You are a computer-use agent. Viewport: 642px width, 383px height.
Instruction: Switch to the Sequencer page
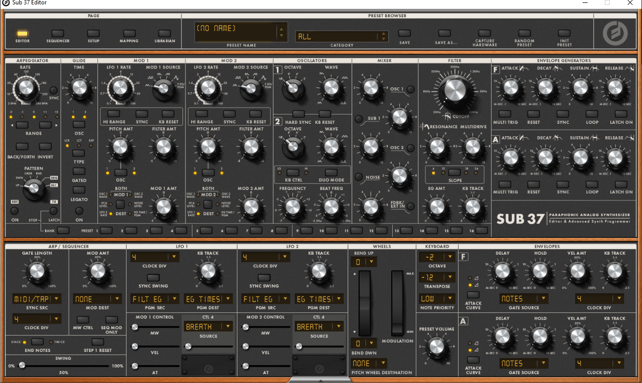point(58,33)
